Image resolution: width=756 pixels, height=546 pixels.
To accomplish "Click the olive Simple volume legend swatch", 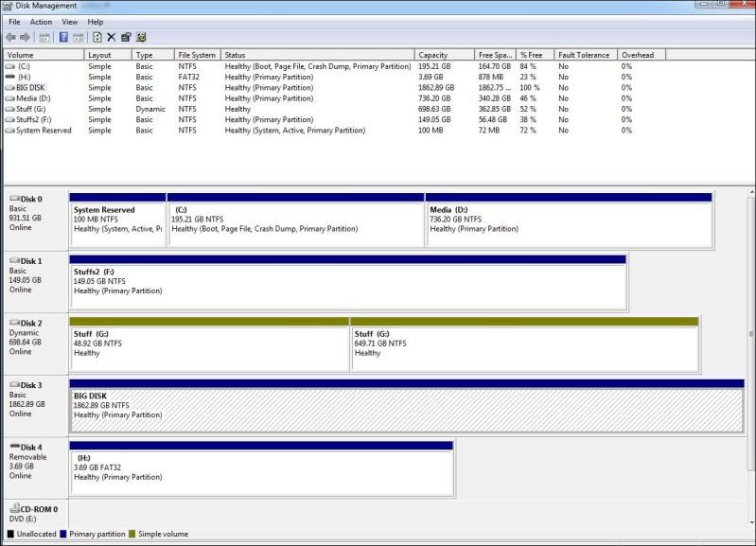I will click(132, 534).
